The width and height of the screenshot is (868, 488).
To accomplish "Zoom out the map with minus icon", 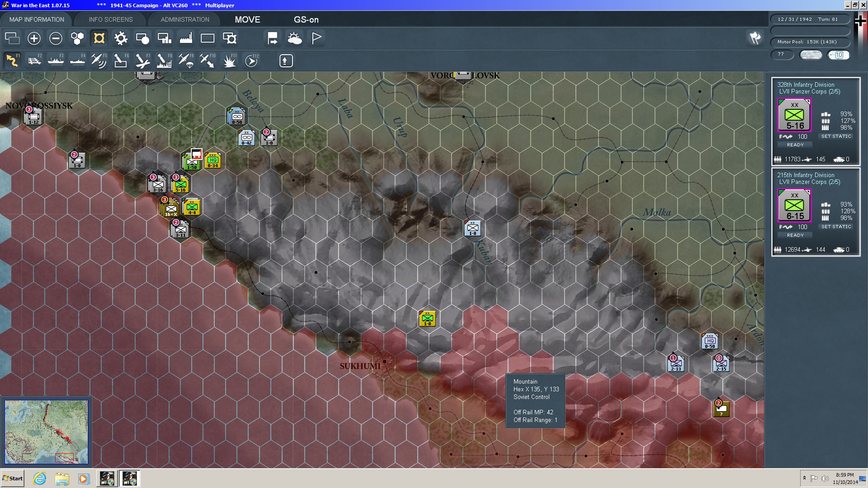I will click(56, 38).
